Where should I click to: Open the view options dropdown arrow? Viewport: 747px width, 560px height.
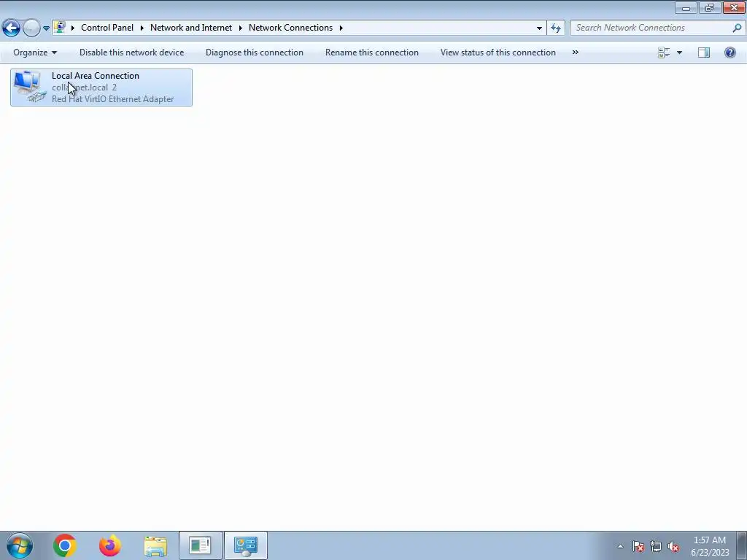click(679, 52)
